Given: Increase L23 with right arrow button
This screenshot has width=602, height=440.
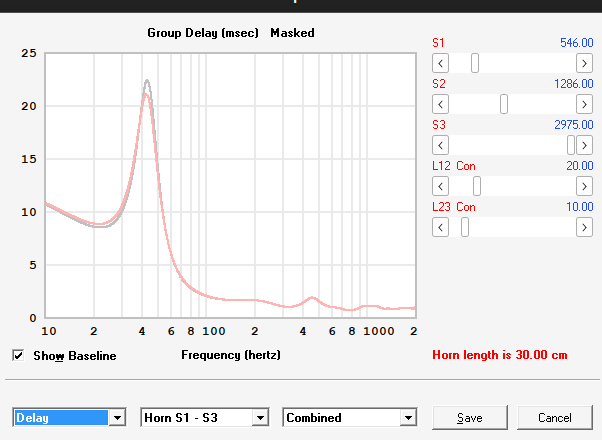Looking at the screenshot, I should pyautogui.click(x=584, y=228).
